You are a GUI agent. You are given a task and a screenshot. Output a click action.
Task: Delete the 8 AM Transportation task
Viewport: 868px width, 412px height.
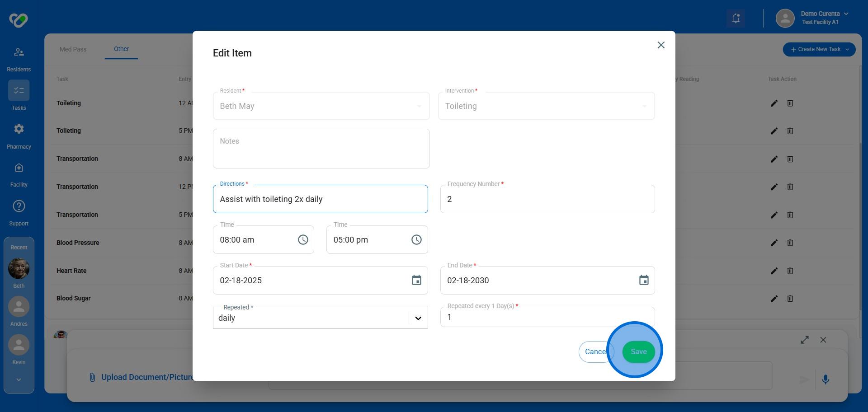[790, 159]
